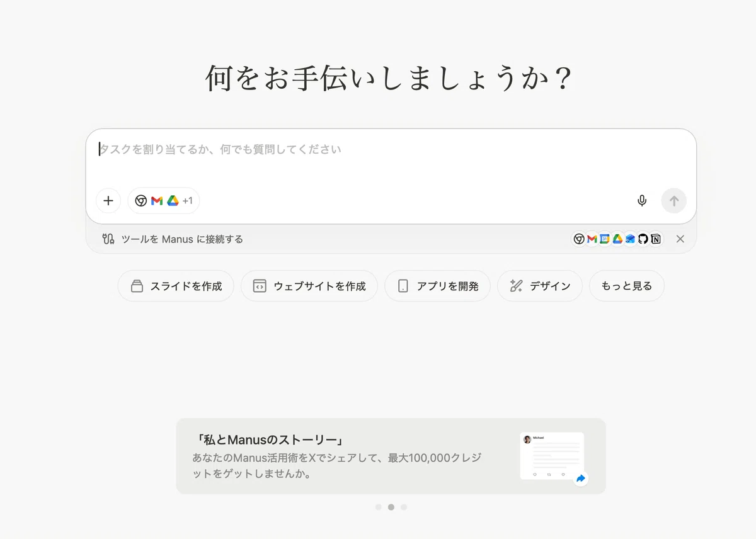Viewport: 756px width, 539px height.
Task: Select the second carousel dot
Action: coord(391,507)
